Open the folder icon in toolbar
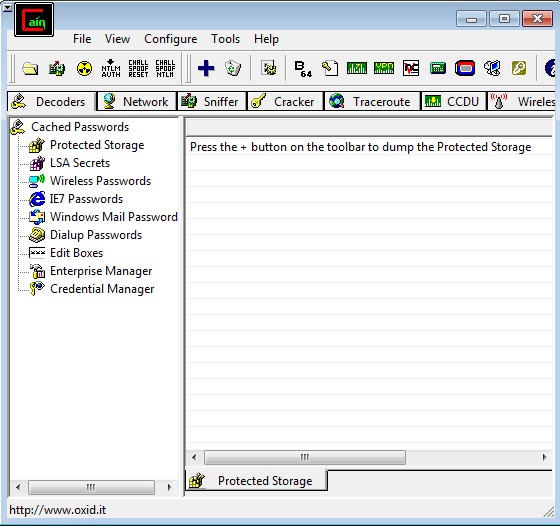 (30, 69)
